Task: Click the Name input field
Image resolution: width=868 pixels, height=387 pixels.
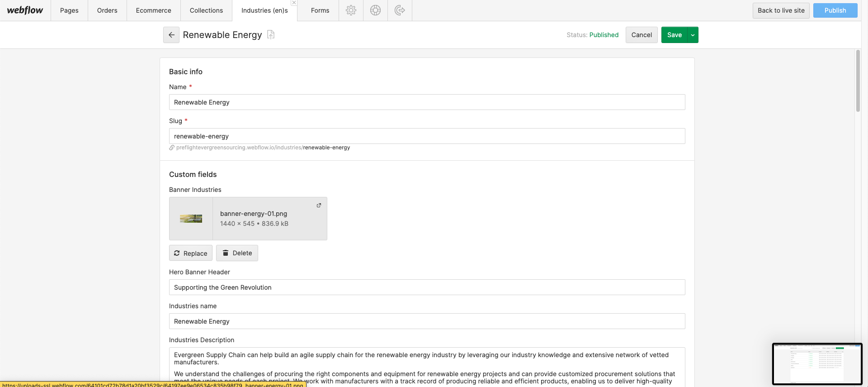Action: coord(427,102)
